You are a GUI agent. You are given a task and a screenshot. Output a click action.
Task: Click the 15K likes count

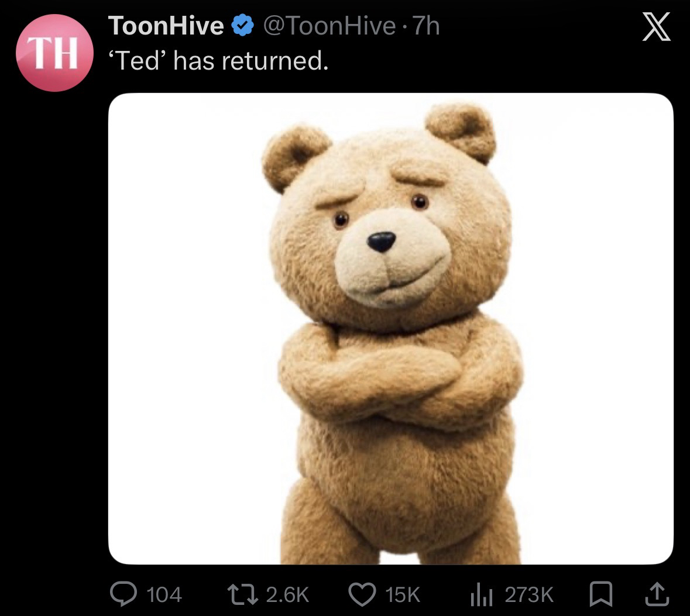(x=402, y=594)
